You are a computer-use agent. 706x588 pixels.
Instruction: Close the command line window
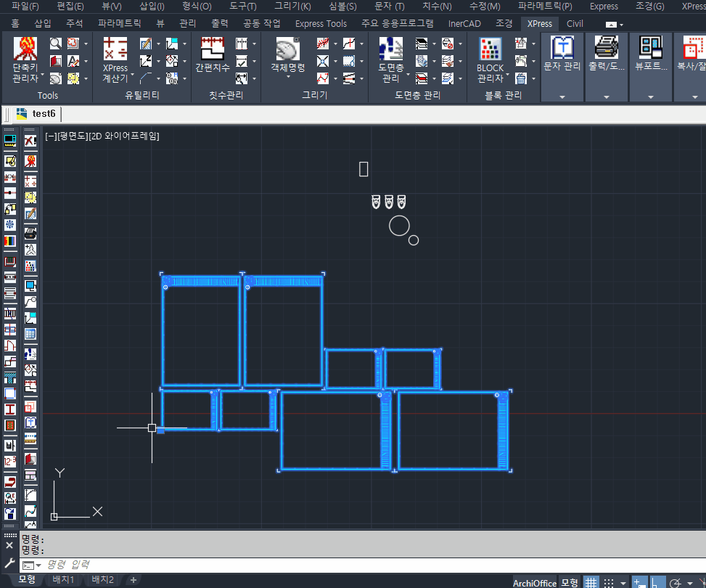pos(9,545)
